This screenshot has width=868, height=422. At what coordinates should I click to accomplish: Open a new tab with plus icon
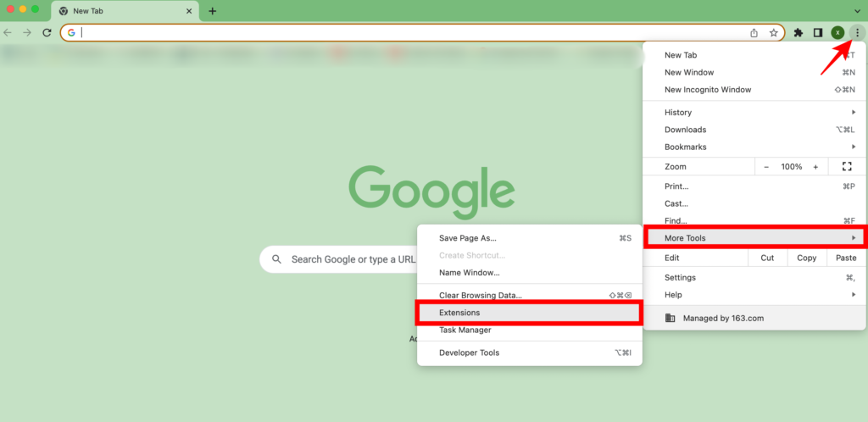point(212,11)
